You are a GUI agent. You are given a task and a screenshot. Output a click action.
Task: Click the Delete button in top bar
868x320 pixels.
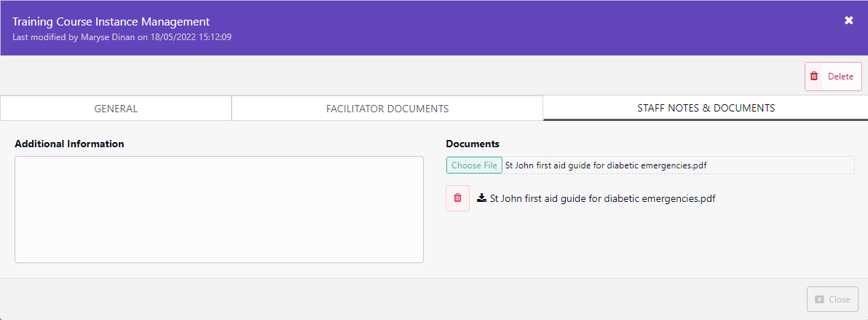coord(833,77)
